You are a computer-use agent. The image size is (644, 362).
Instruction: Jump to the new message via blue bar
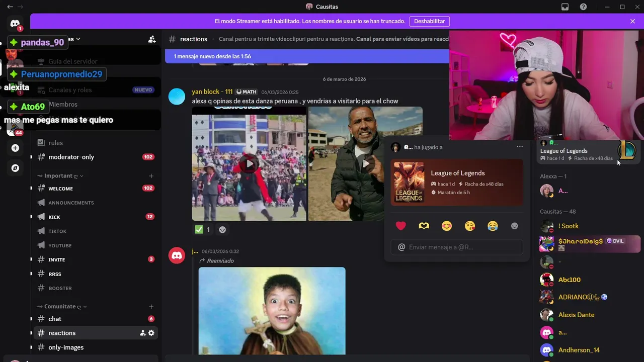pyautogui.click(x=307, y=56)
